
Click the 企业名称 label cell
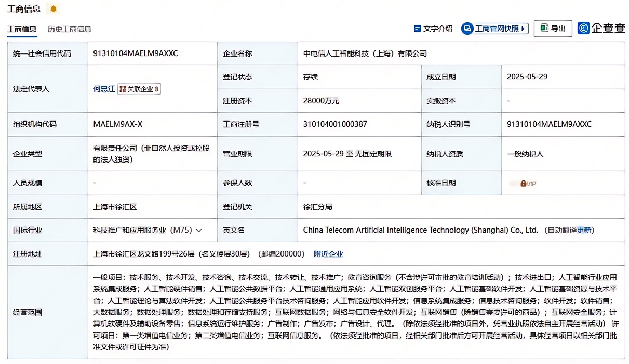(x=258, y=53)
